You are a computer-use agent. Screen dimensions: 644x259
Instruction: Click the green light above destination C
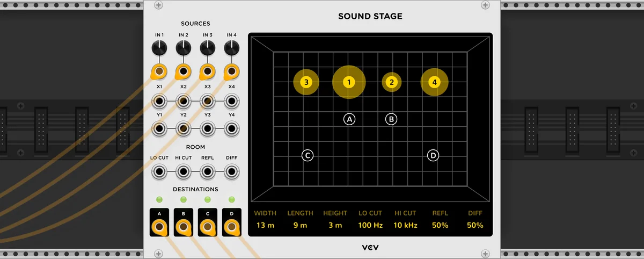(x=208, y=200)
